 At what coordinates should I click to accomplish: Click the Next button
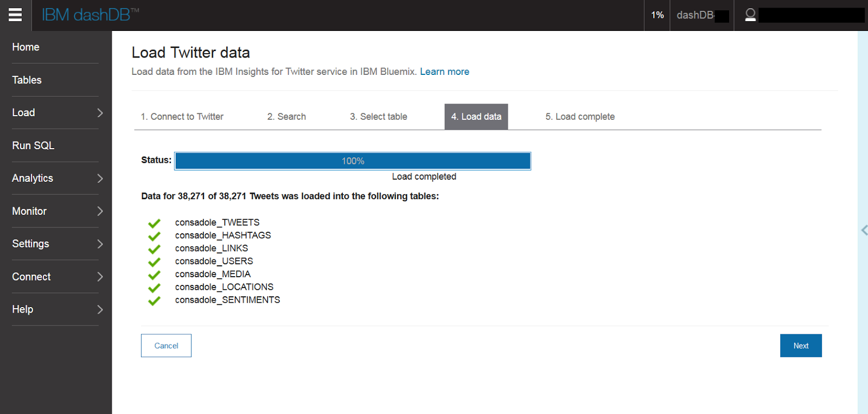click(801, 346)
